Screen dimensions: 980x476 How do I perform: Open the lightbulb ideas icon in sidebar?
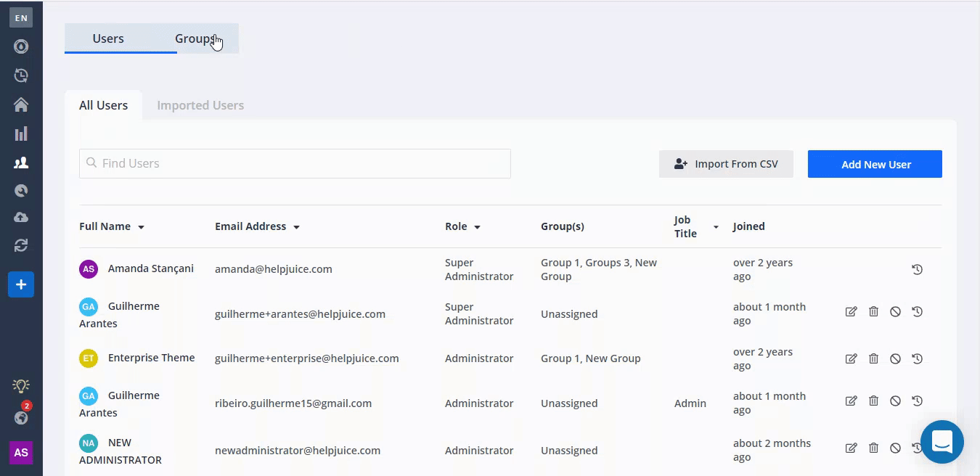pos(21,386)
